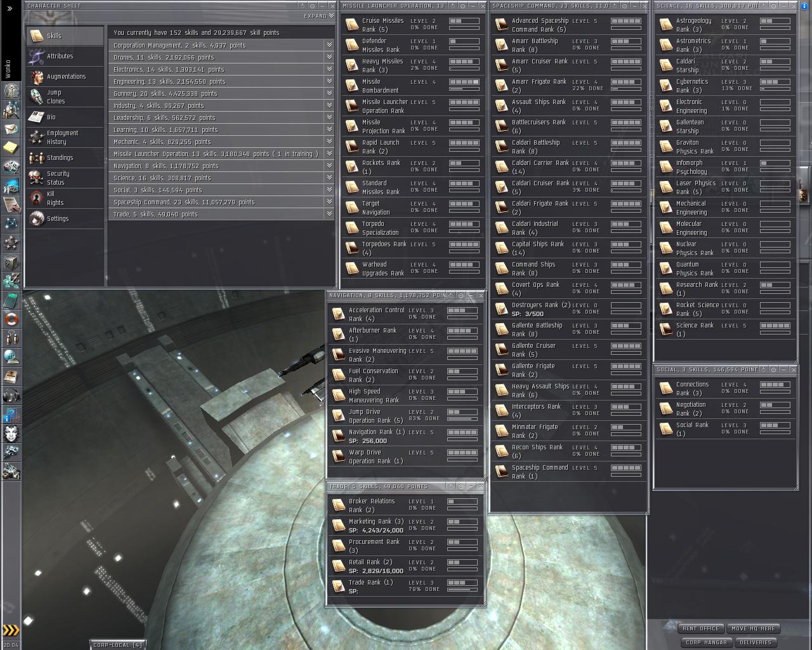
Task: Expand the Gunnery skill group
Action: (x=329, y=93)
